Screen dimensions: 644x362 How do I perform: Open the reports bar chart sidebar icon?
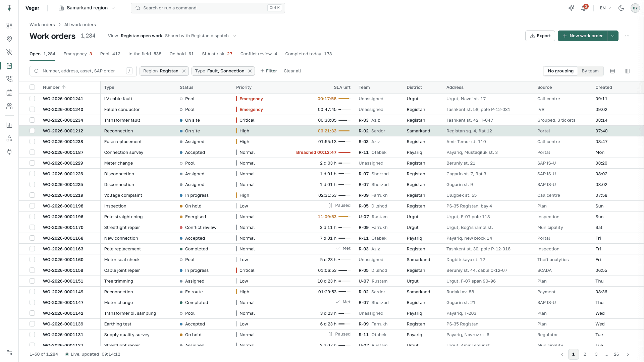coord(9,125)
